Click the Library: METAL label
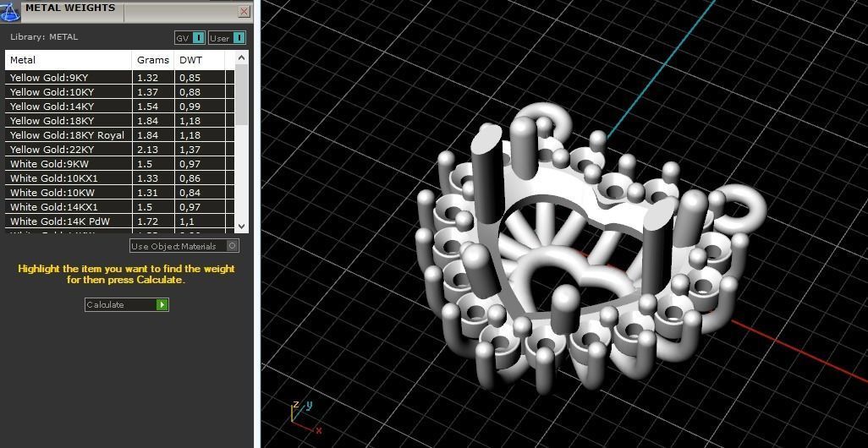Viewport: 868px width, 448px height. pyautogui.click(x=44, y=37)
